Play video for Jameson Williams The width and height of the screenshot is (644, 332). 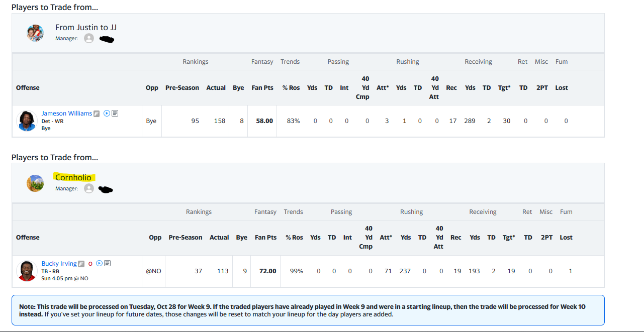tap(107, 114)
